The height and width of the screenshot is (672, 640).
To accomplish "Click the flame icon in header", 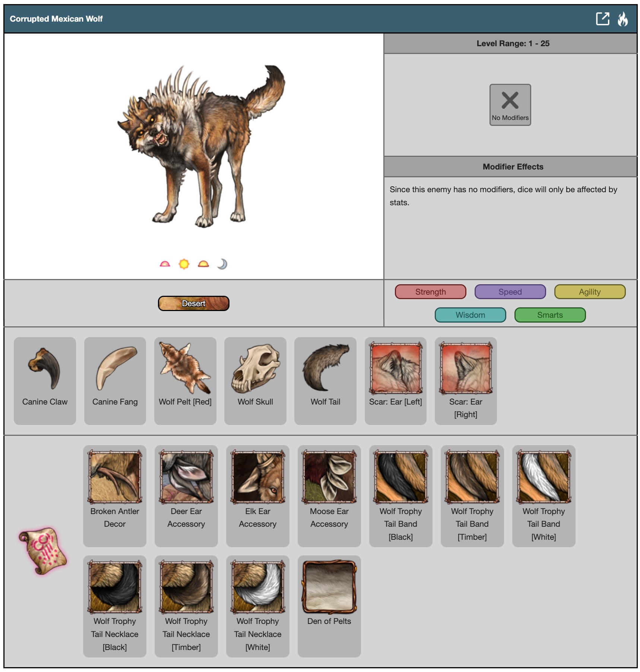I will click(x=623, y=19).
